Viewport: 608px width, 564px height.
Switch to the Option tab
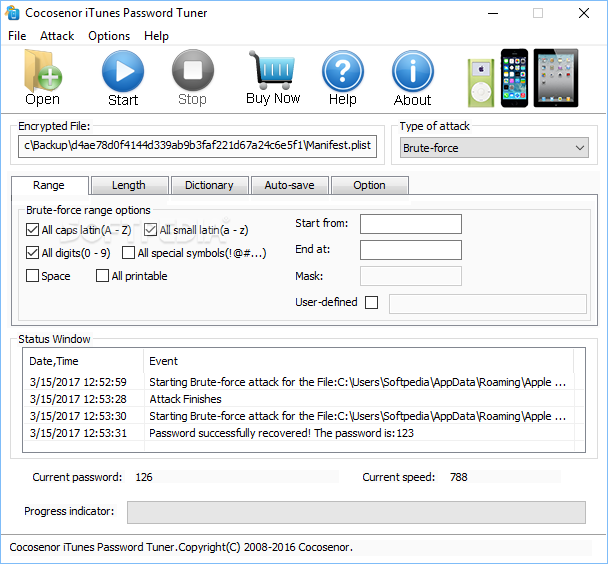[x=369, y=185]
